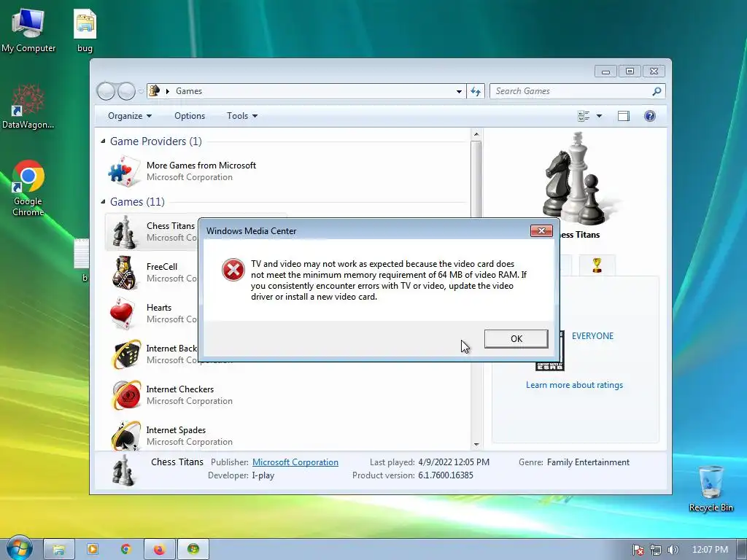Viewport: 747px width, 560px height.
Task: Open the view options dropdown arrow
Action: 600,116
